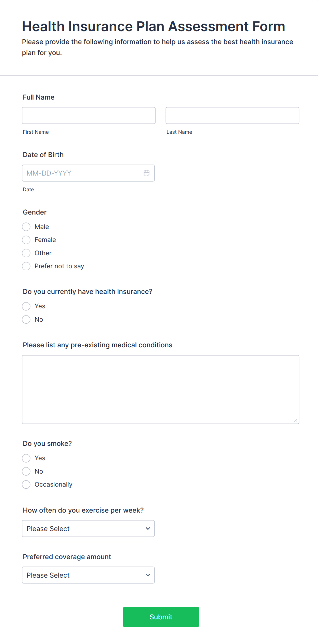The width and height of the screenshot is (318, 644).
Task: Focus the First Name input field
Action: (89, 116)
